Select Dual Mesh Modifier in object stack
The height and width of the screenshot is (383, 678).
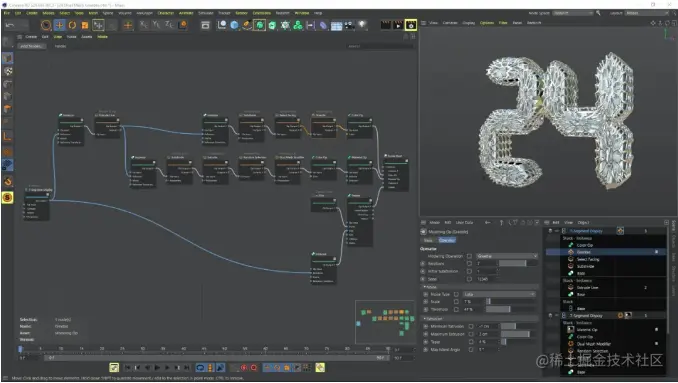[593, 344]
